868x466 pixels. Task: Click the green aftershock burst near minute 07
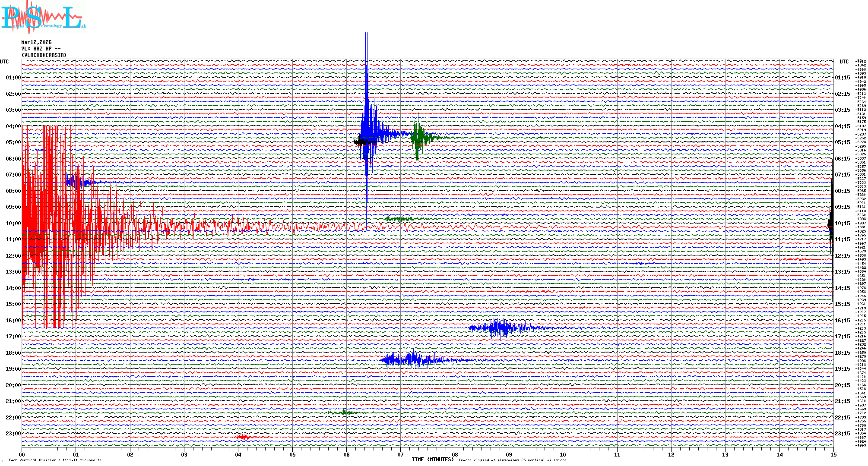point(418,137)
